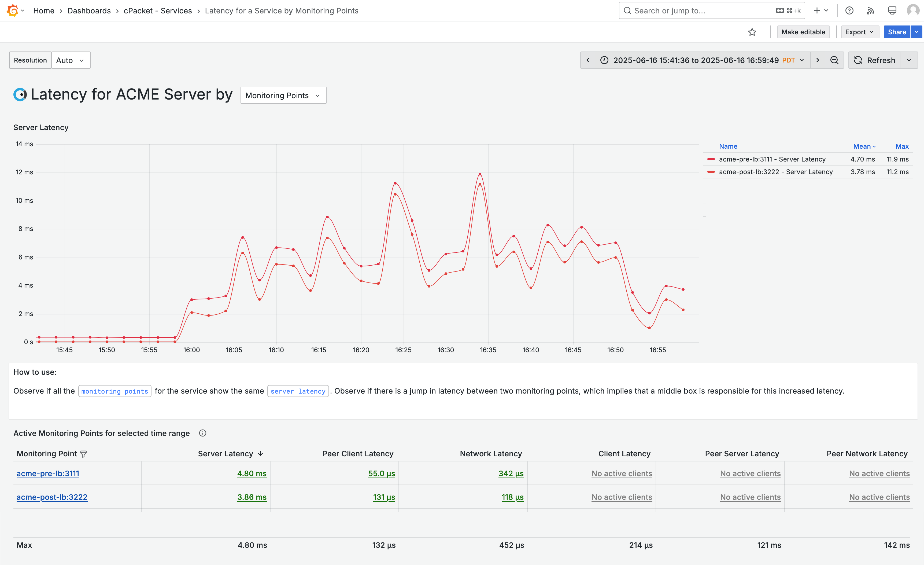Click the 11.2 ms max legend value
Image resolution: width=924 pixels, height=565 pixels.
coord(897,172)
